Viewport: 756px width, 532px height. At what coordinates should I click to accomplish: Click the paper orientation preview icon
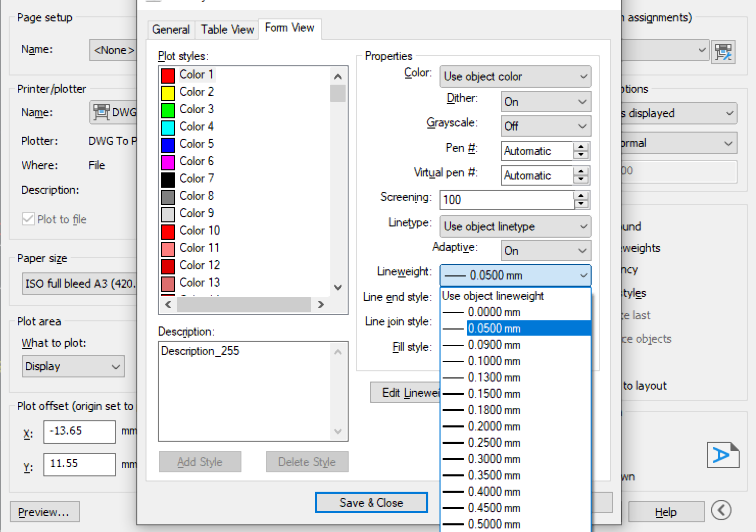pos(722,454)
